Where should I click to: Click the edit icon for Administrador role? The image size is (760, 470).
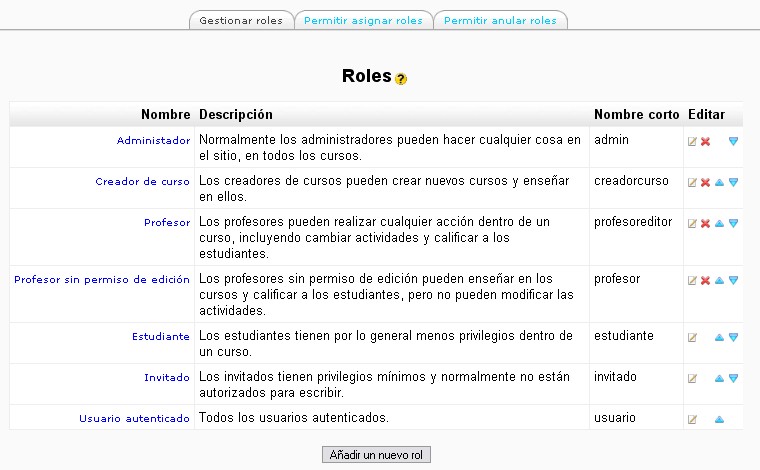click(692, 142)
